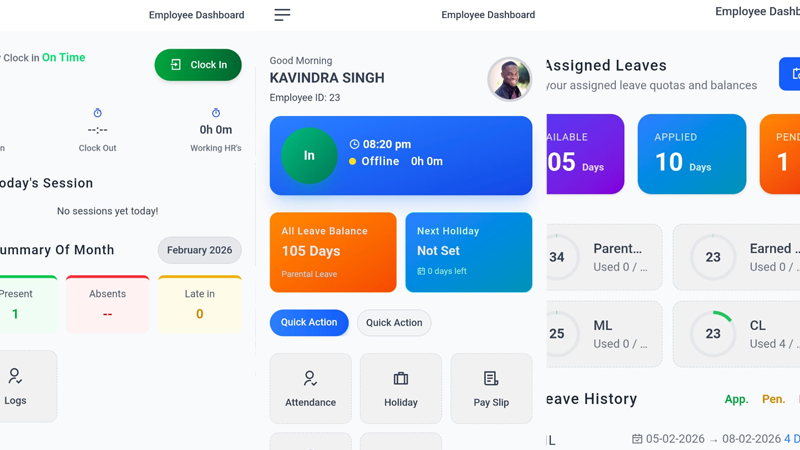Open the All Leave Balance card

pos(333,253)
